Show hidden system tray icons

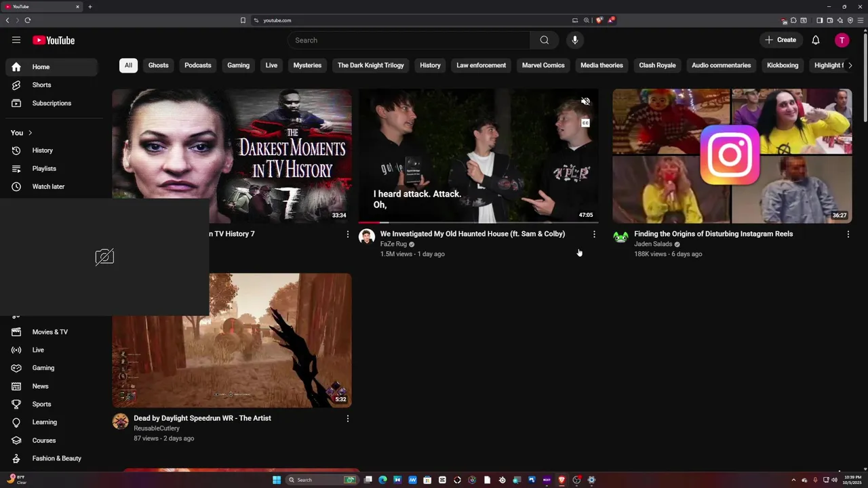[794, 480]
